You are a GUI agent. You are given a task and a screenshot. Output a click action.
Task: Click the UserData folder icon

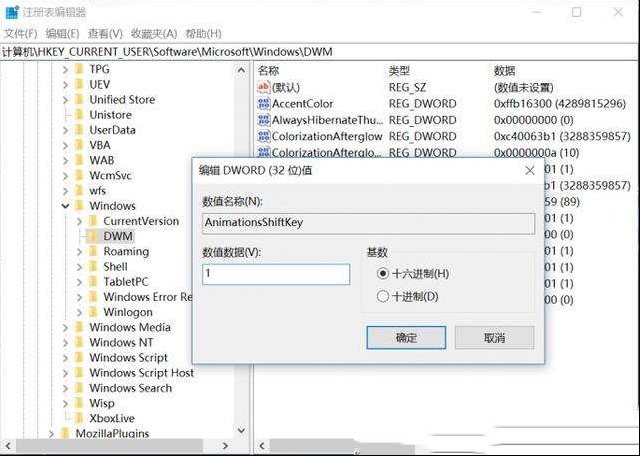(80, 130)
